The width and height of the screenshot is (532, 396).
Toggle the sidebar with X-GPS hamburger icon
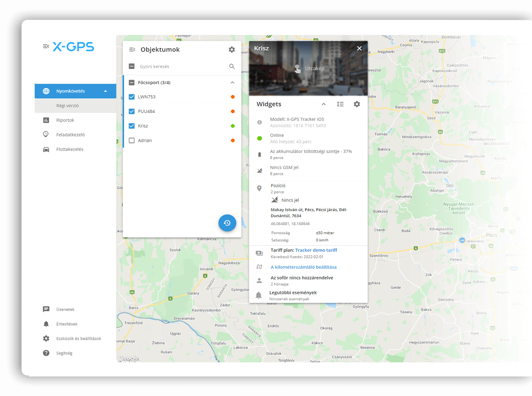[x=46, y=46]
